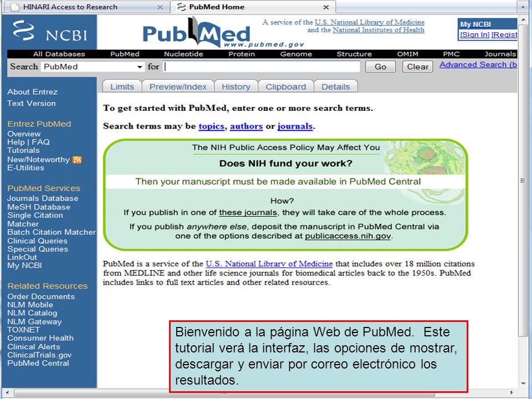Select Structure in the database bar

[354, 54]
